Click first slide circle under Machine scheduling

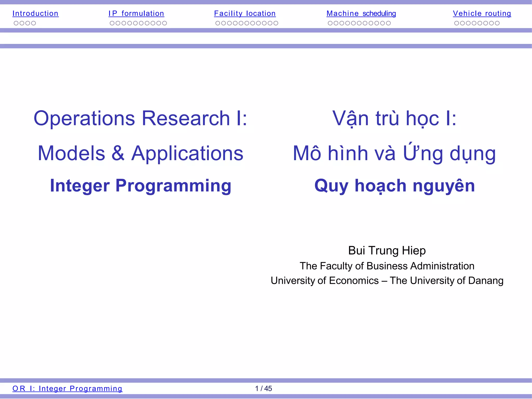tap(330, 23)
